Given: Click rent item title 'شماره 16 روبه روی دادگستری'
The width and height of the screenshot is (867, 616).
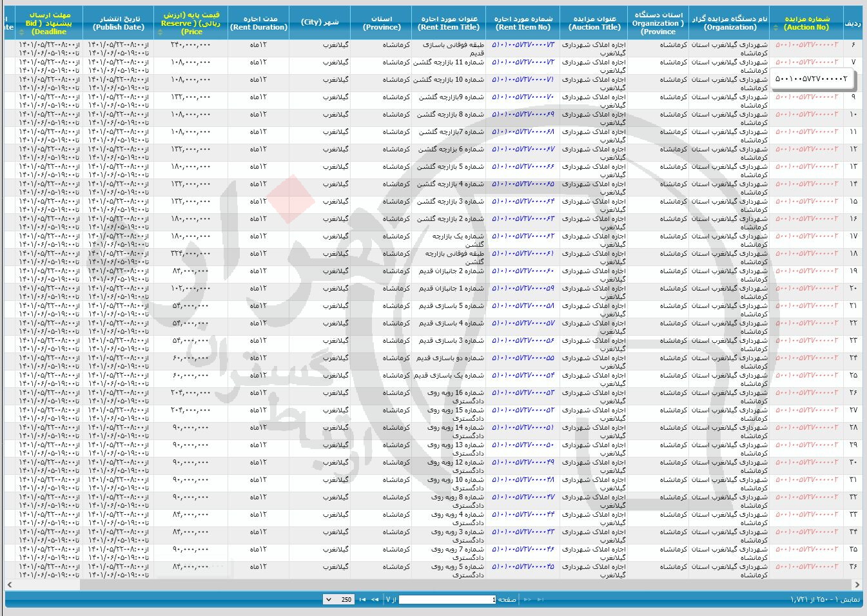Looking at the screenshot, I should coord(456,396).
